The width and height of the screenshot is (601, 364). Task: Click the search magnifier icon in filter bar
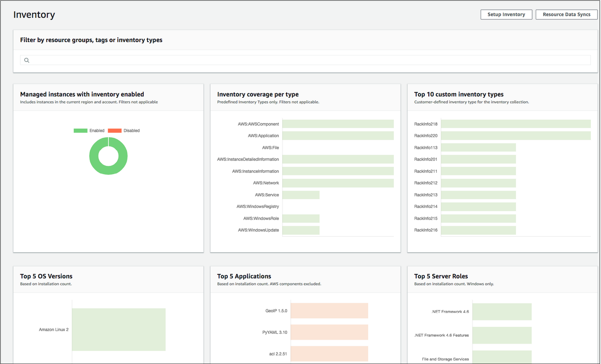click(27, 60)
